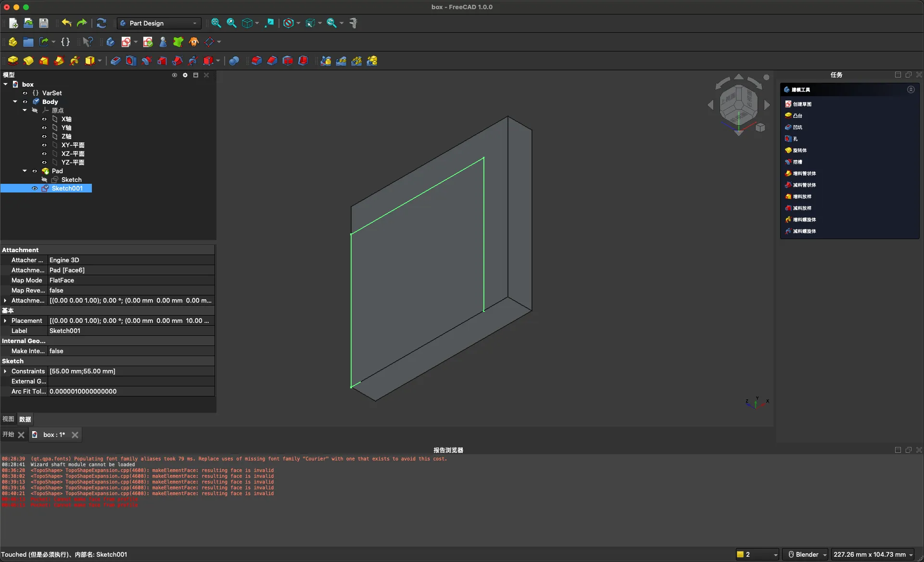Fit all content in the view
This screenshot has height=562, width=924.
coord(216,23)
